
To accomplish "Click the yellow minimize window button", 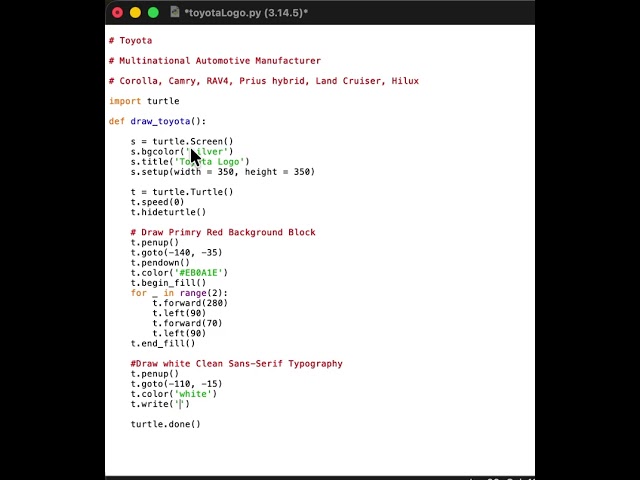I will click(136, 13).
